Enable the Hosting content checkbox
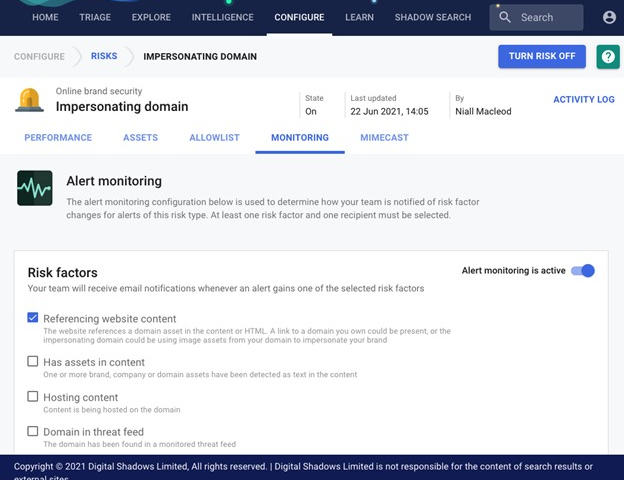 tap(33, 396)
